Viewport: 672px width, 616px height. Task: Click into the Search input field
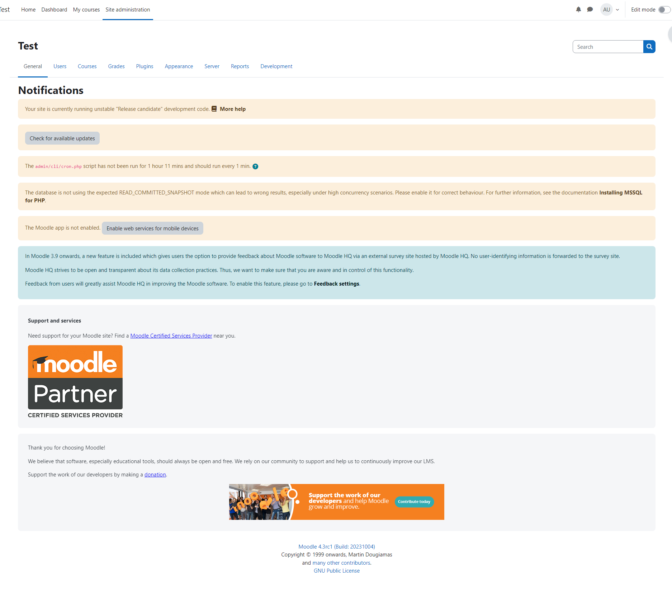point(608,47)
